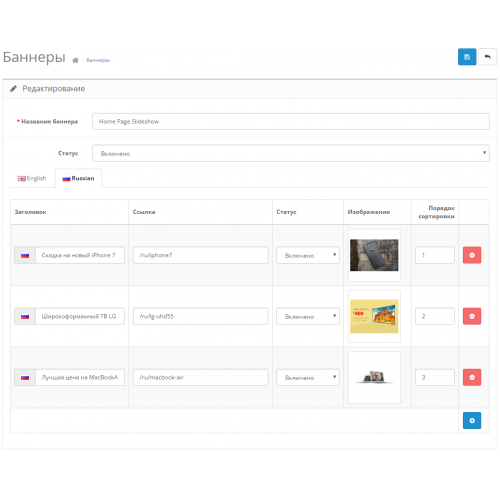Click sort order field with value 3

[435, 377]
